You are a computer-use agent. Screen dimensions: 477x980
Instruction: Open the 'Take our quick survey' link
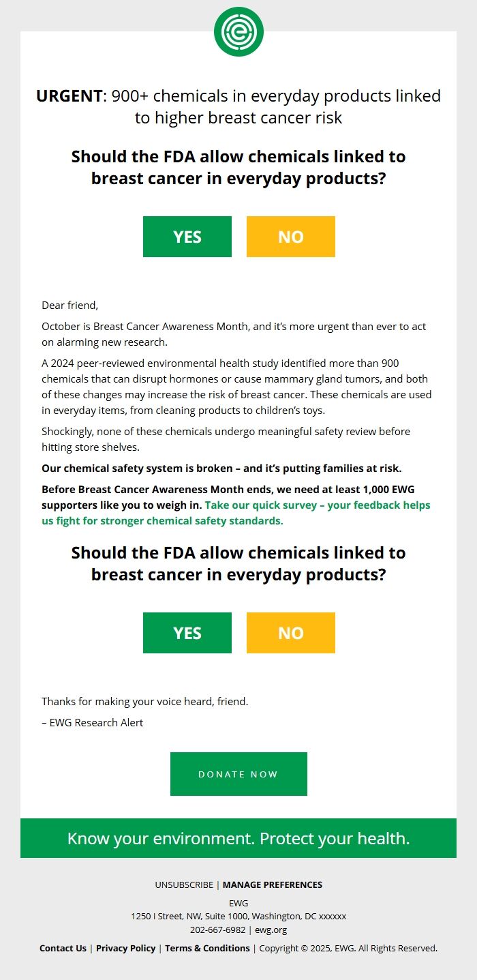tap(317, 506)
